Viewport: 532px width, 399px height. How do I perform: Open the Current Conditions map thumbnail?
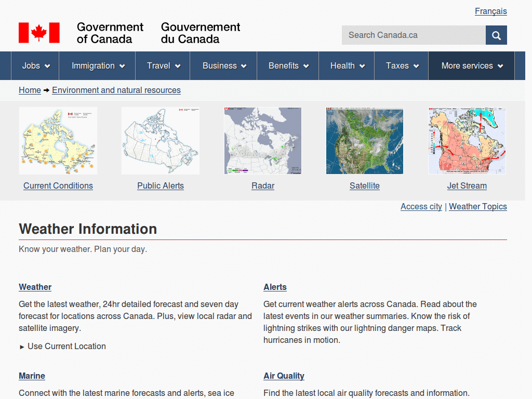point(58,141)
